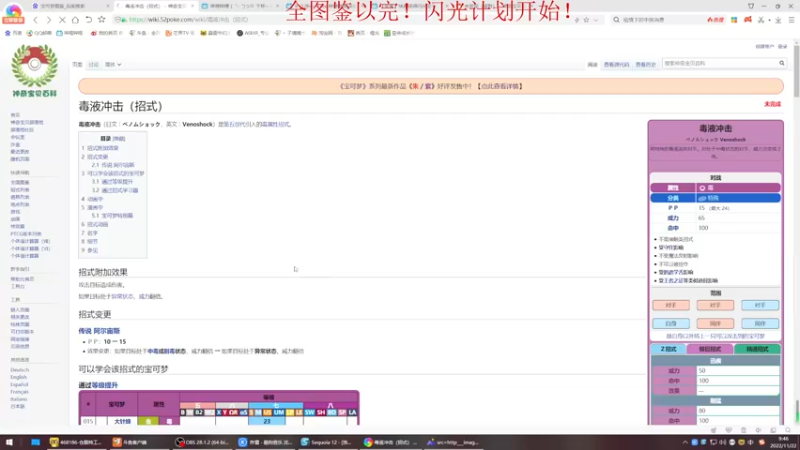Click the English language link in sidebar
Image resolution: width=800 pixels, height=450 pixels.
tap(18, 377)
